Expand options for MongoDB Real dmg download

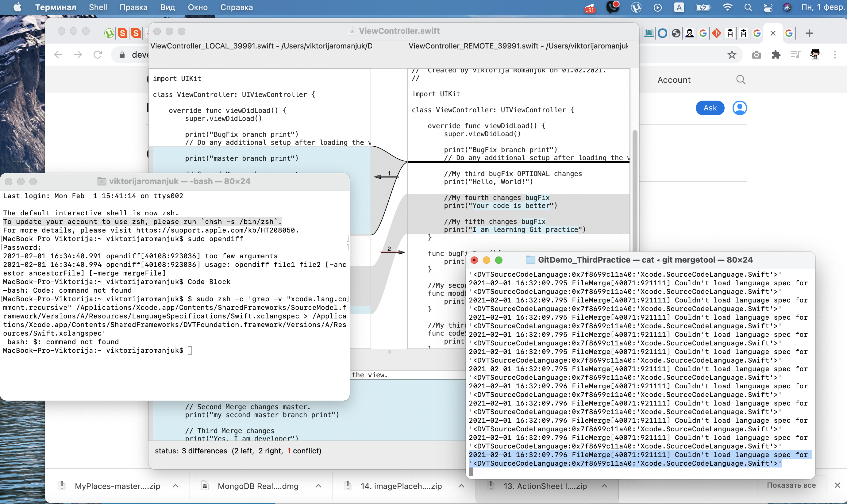coord(318,486)
